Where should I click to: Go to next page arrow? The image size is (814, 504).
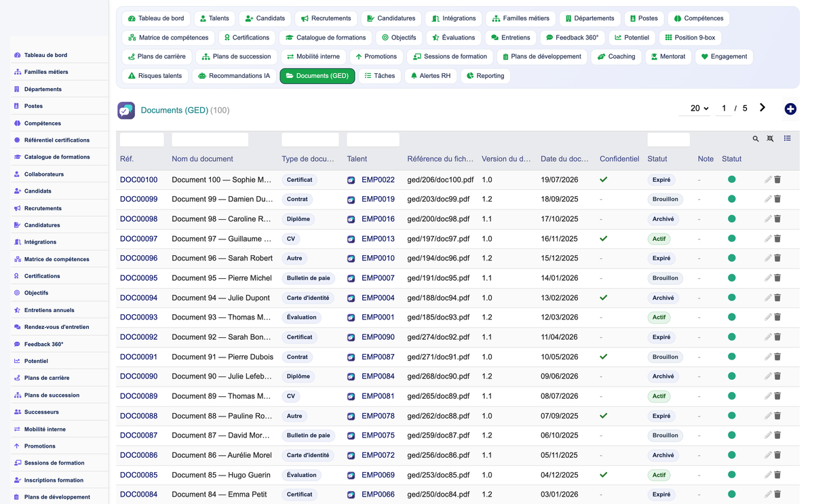[762, 108]
